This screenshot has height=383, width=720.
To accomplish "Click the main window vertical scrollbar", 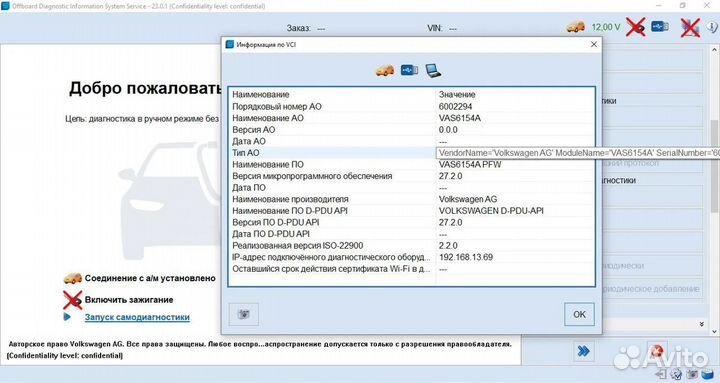I will point(714,165).
